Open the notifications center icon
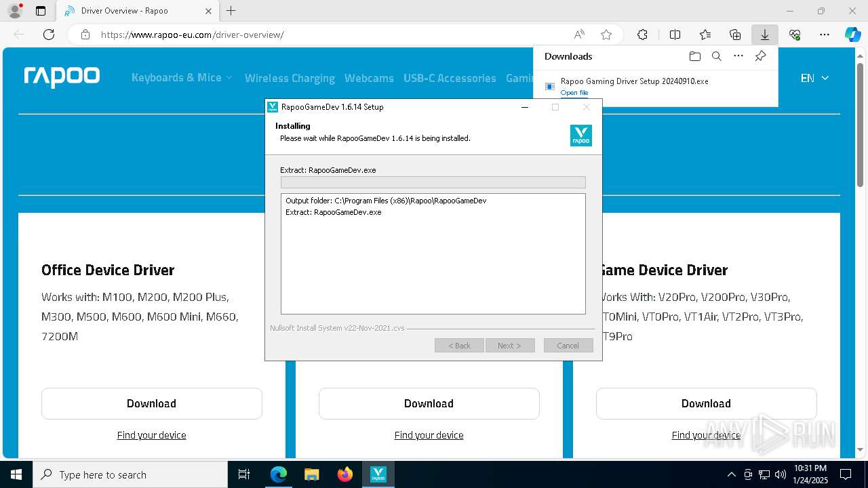 846,474
